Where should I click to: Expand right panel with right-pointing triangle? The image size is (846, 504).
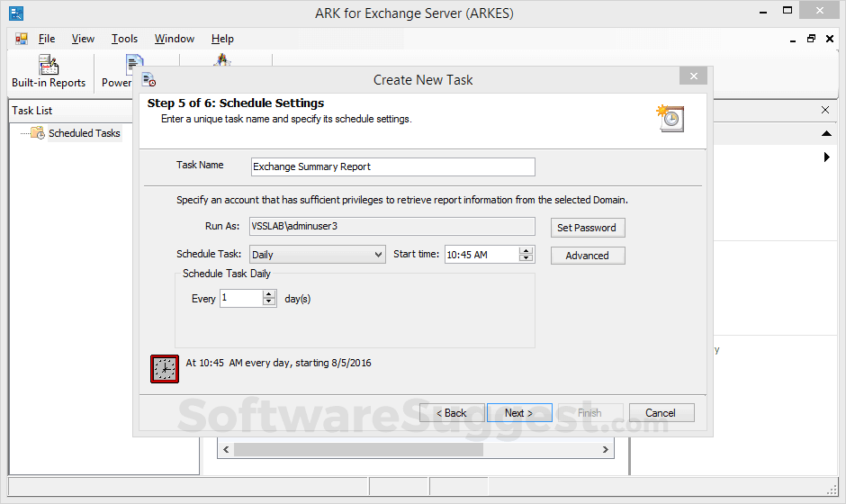tap(826, 157)
